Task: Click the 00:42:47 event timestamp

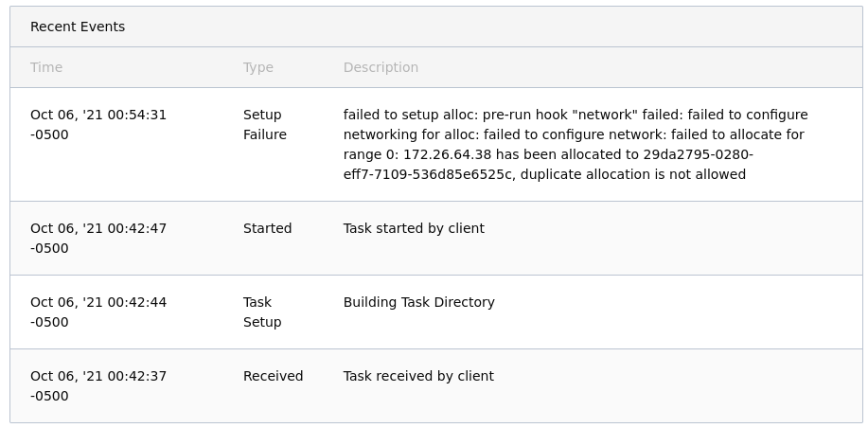Action: click(98, 238)
